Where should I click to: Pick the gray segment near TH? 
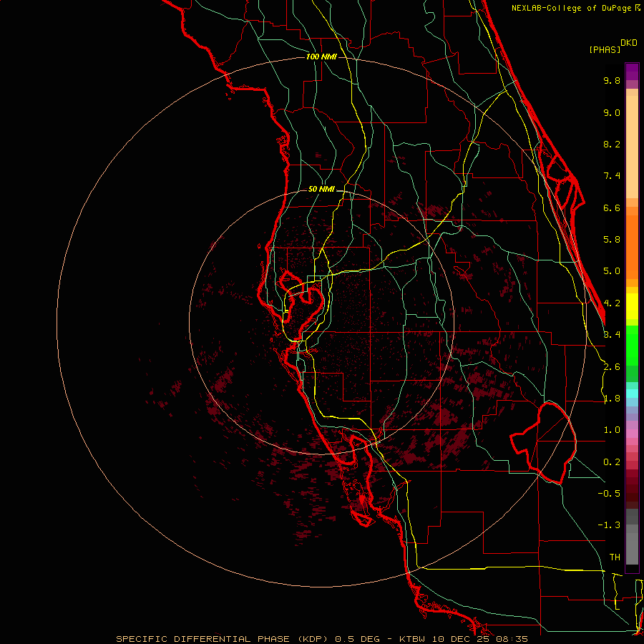(x=632, y=548)
